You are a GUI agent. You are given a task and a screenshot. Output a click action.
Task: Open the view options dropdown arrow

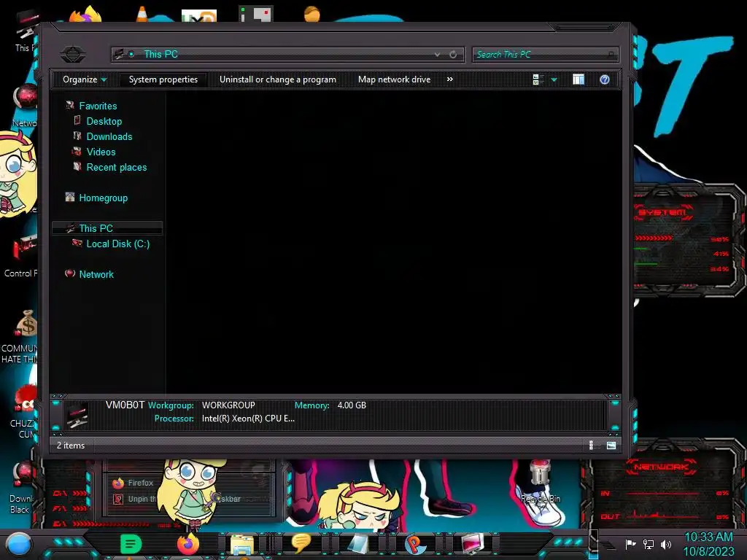coord(554,80)
